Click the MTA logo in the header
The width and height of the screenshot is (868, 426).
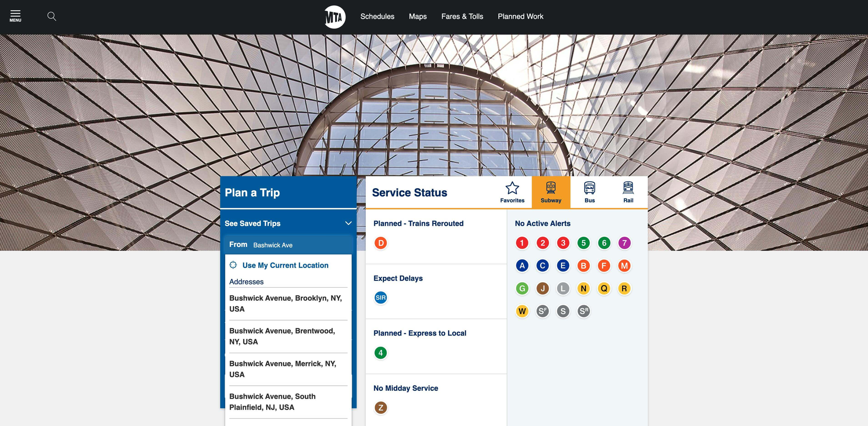pyautogui.click(x=334, y=16)
